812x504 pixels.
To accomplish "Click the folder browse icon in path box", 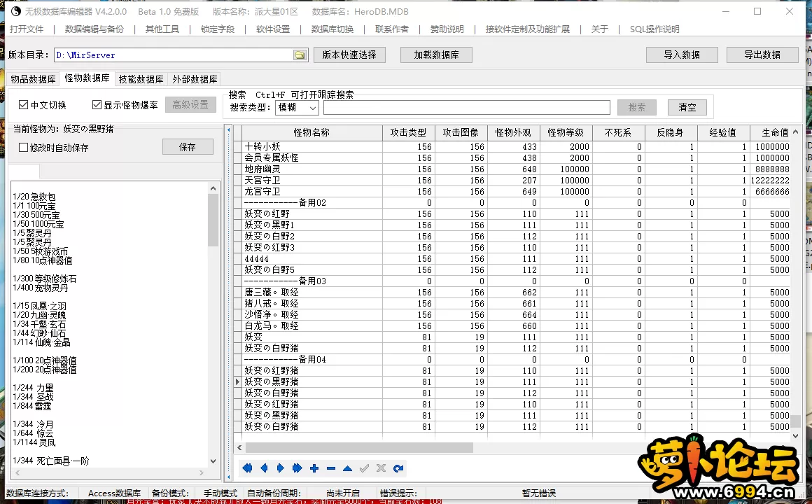I will (300, 55).
